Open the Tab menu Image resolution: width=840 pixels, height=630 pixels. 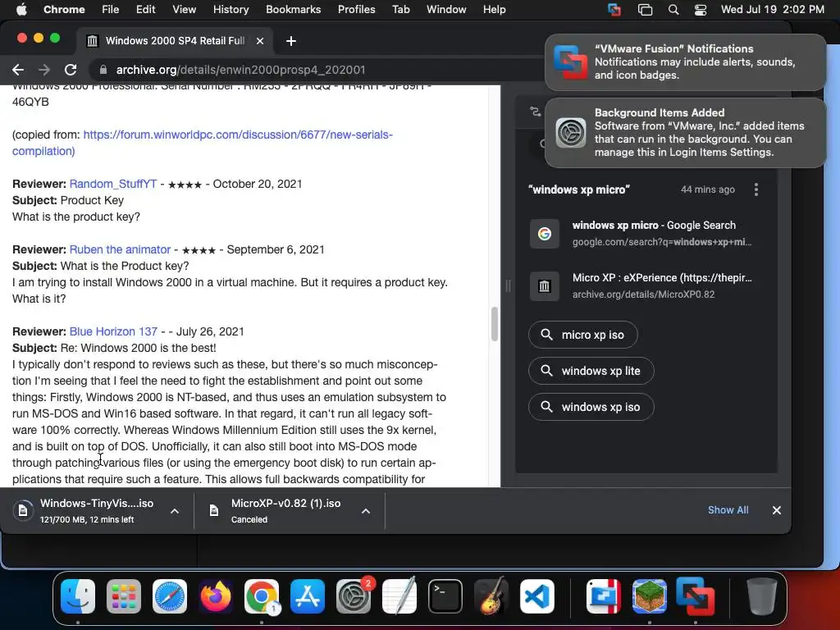[x=400, y=9]
